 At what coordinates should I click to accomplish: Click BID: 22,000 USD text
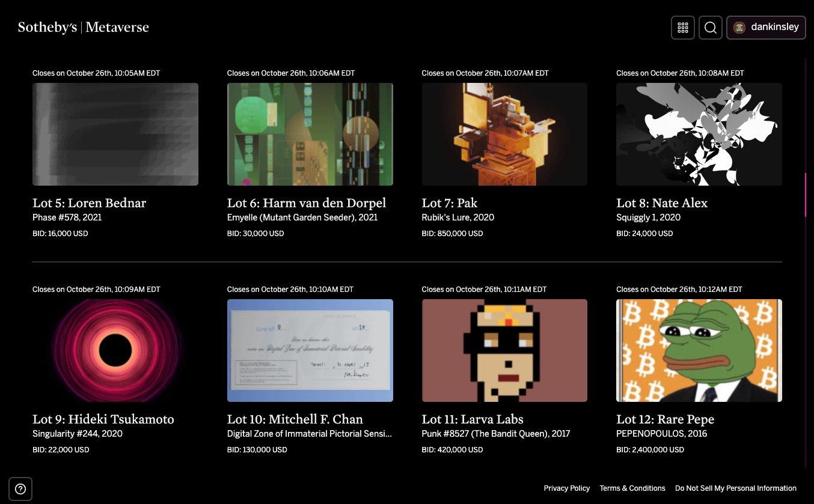tap(61, 450)
